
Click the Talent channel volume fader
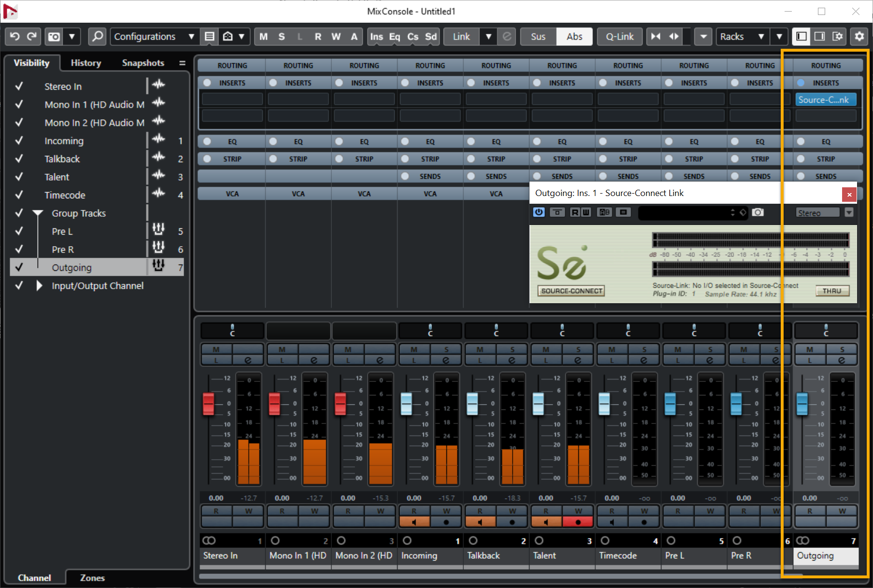[x=538, y=404]
